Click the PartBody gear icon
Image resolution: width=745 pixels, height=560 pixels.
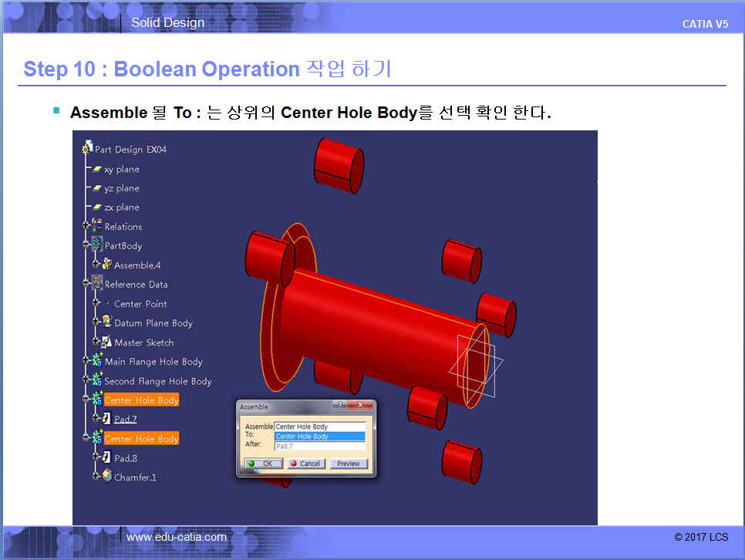click(x=97, y=246)
